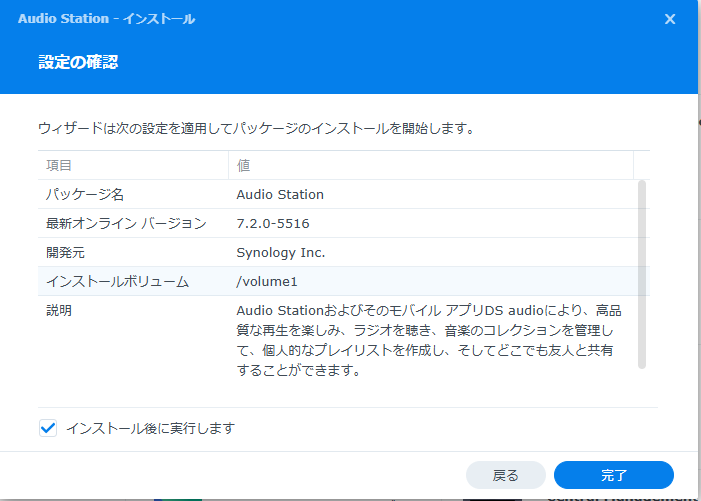Close the Audio Station install dialog
Image resolution: width=701 pixels, height=501 pixels.
(669, 18)
